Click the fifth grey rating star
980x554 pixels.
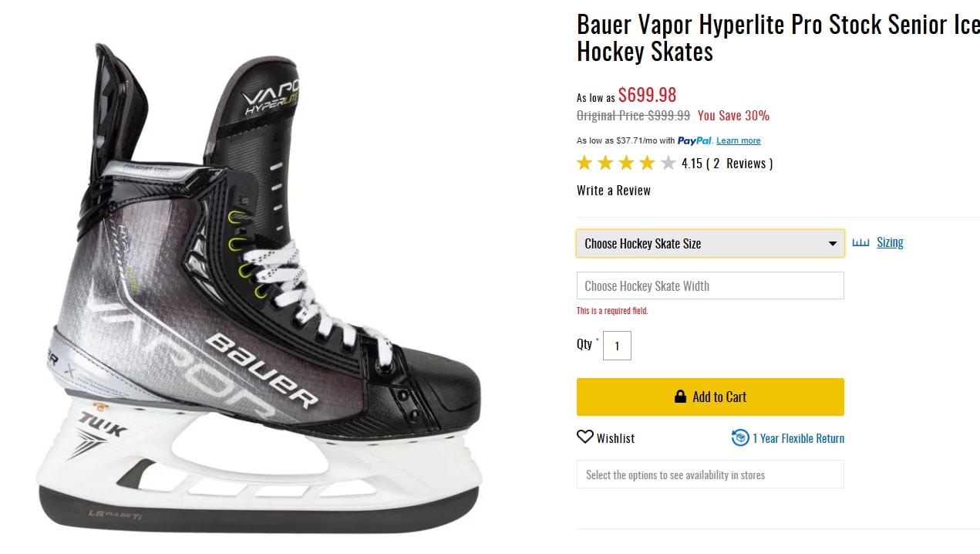pos(668,163)
